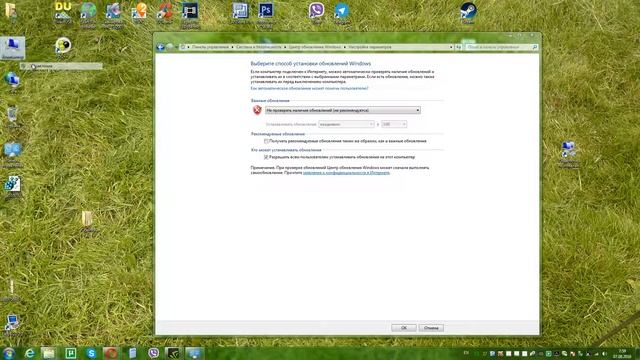The width and height of the screenshot is (640, 360).
Task: Select the yellow folder in desktop top-left corner
Action: (x=11, y=11)
